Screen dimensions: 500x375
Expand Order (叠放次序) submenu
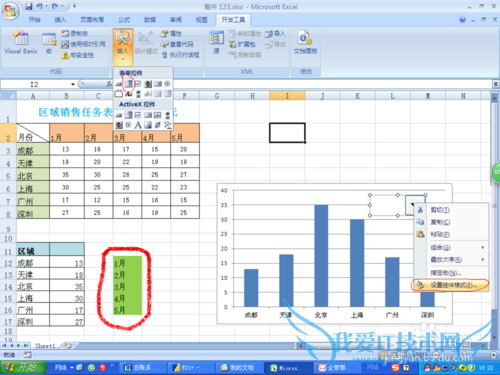[x=457, y=259]
